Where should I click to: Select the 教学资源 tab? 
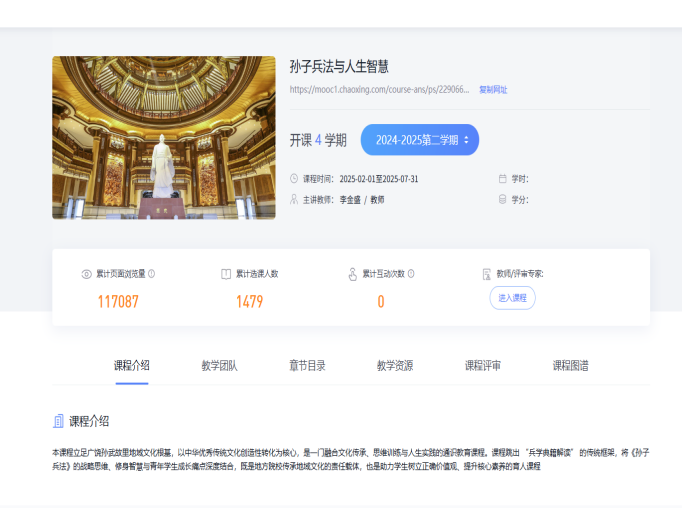point(394,365)
